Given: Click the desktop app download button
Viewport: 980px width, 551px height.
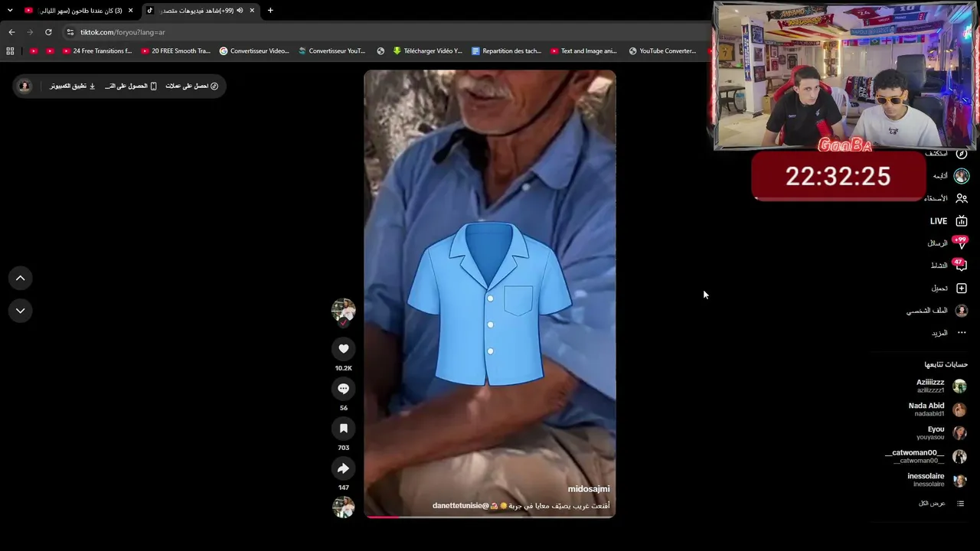Looking at the screenshot, I should [x=73, y=86].
